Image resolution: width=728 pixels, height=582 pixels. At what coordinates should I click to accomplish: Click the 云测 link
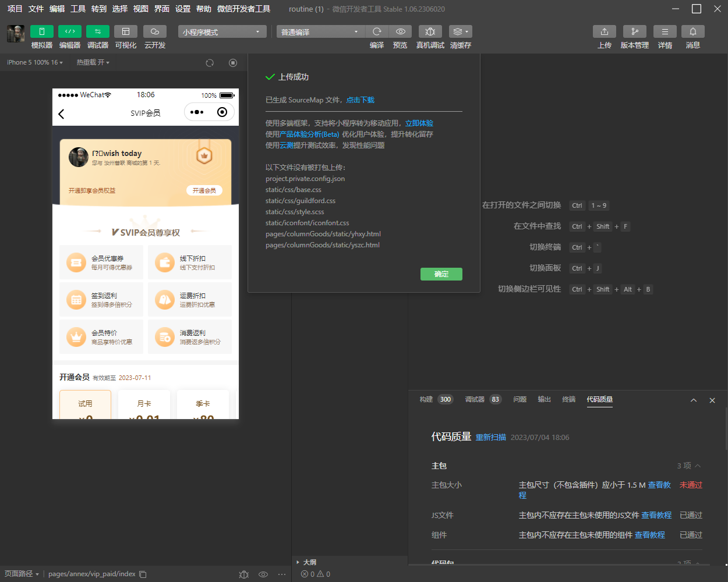coord(287,145)
